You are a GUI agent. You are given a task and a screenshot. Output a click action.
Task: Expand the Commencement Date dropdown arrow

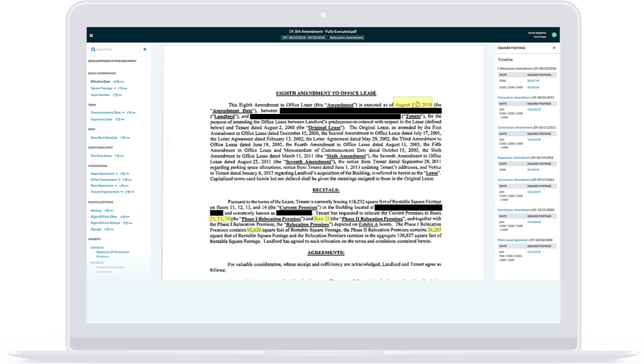[x=123, y=112]
